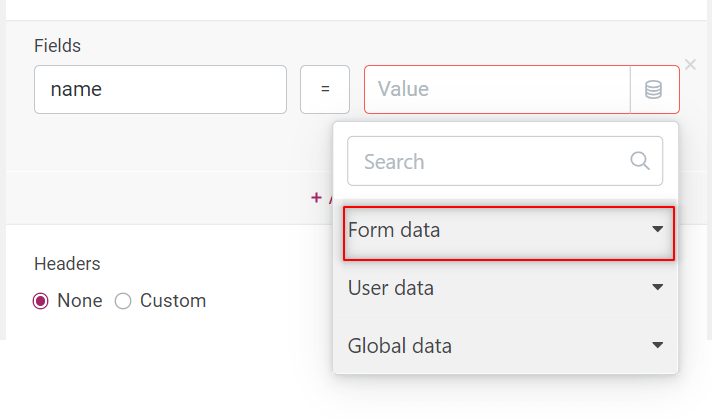The height and width of the screenshot is (418, 712).
Task: Choose the Form data category
Action: [x=394, y=230]
